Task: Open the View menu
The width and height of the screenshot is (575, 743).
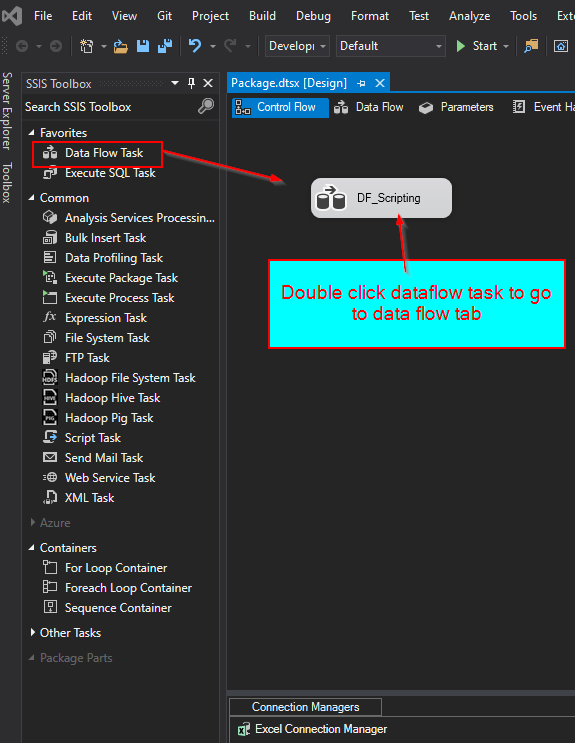Action: [124, 16]
